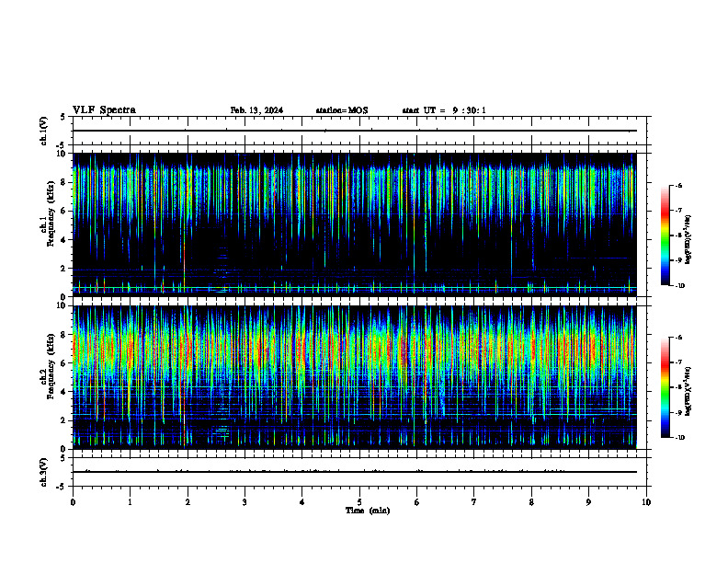Viewport: 728px width, 563px height.
Task: Click the ch.1 spectrogram color bar
Action: pos(665,236)
